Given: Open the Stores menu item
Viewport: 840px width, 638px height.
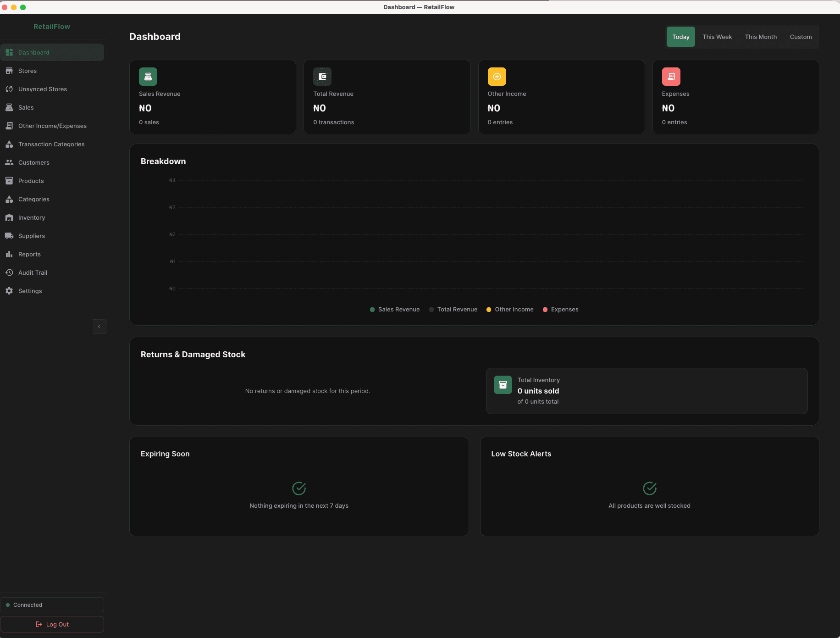Looking at the screenshot, I should pyautogui.click(x=52, y=71).
